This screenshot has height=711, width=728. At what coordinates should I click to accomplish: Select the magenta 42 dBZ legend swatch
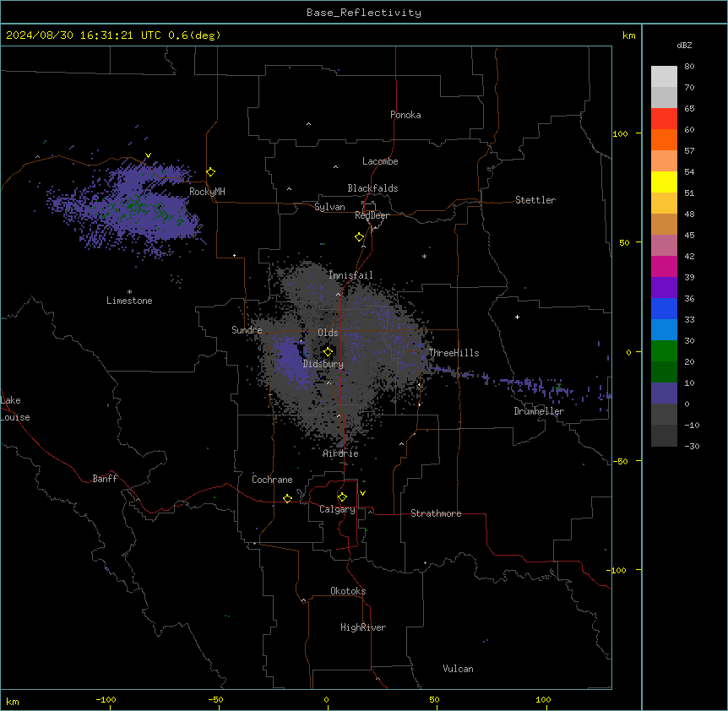664,266
